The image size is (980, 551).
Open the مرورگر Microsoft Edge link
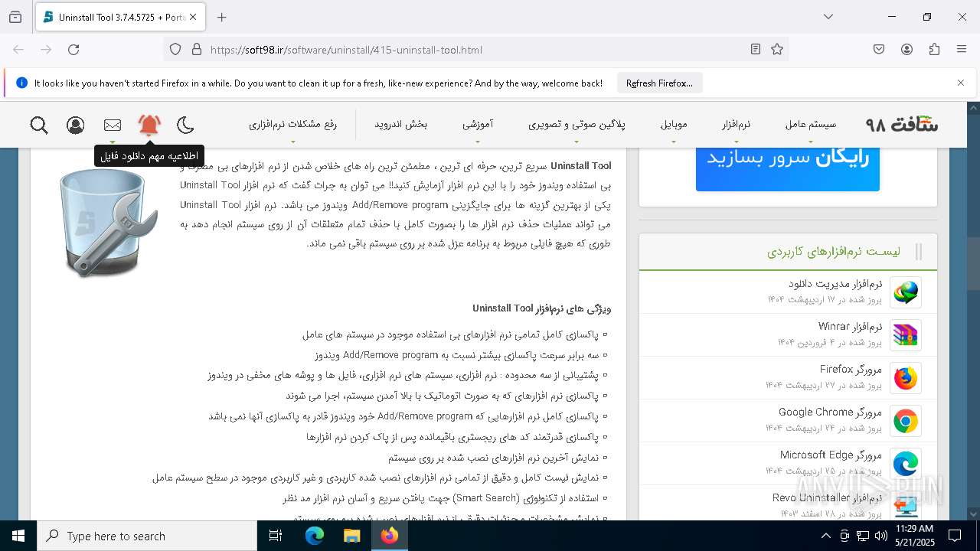pyautogui.click(x=831, y=455)
